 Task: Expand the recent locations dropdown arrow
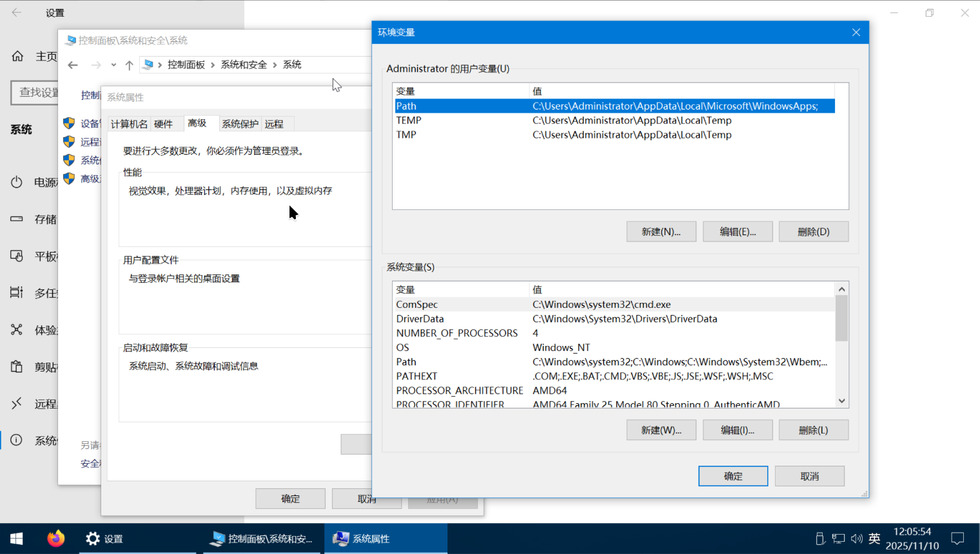pos(113,65)
